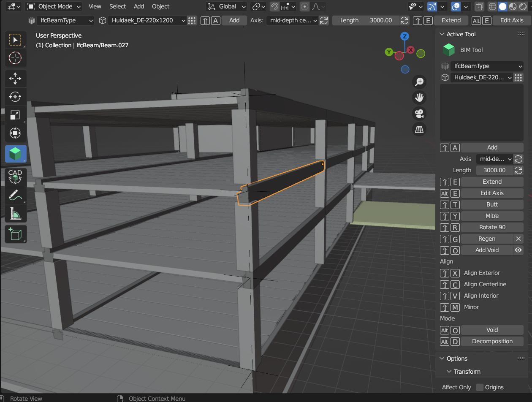The height and width of the screenshot is (402, 532).
Task: Toggle X-Ray viewport shading
Action: tap(479, 6)
